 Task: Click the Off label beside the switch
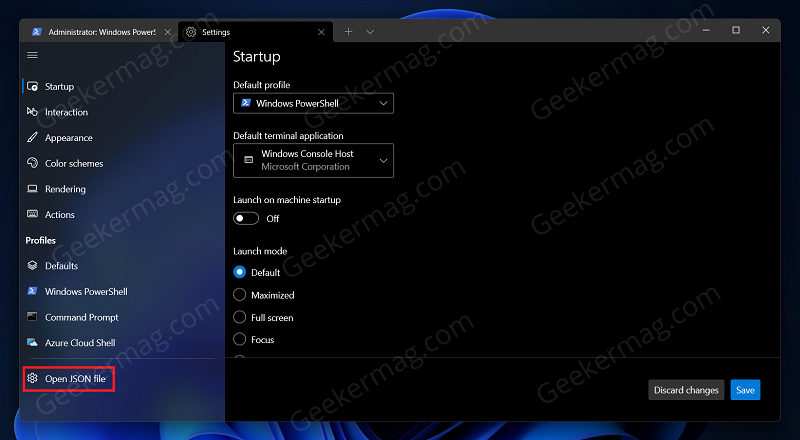pyautogui.click(x=273, y=218)
